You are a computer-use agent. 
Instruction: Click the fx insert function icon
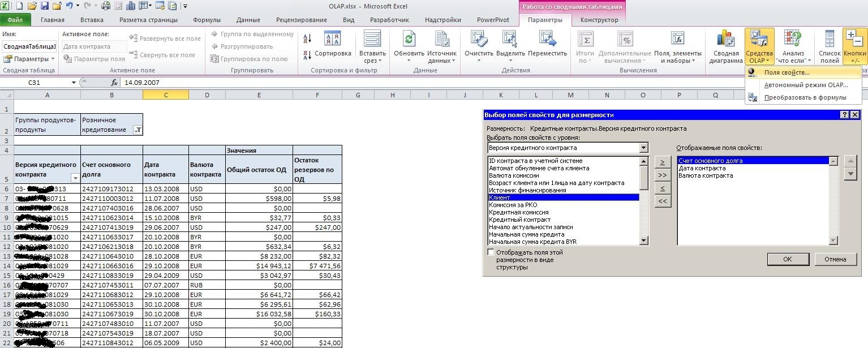click(114, 83)
